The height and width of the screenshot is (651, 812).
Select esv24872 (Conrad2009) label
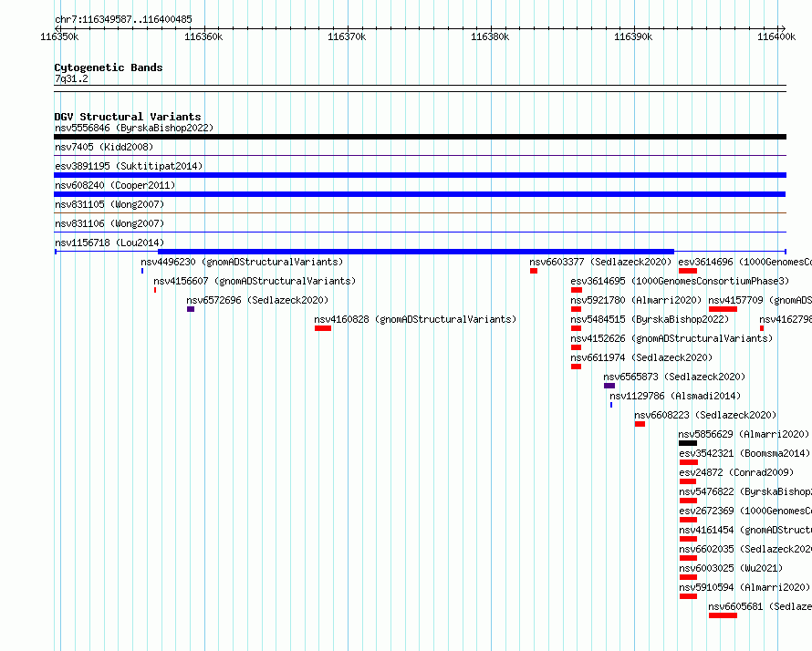736,472
